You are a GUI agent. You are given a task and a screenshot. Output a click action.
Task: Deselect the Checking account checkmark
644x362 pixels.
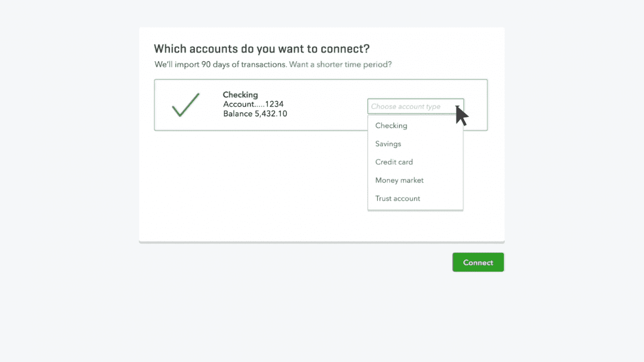click(x=185, y=104)
